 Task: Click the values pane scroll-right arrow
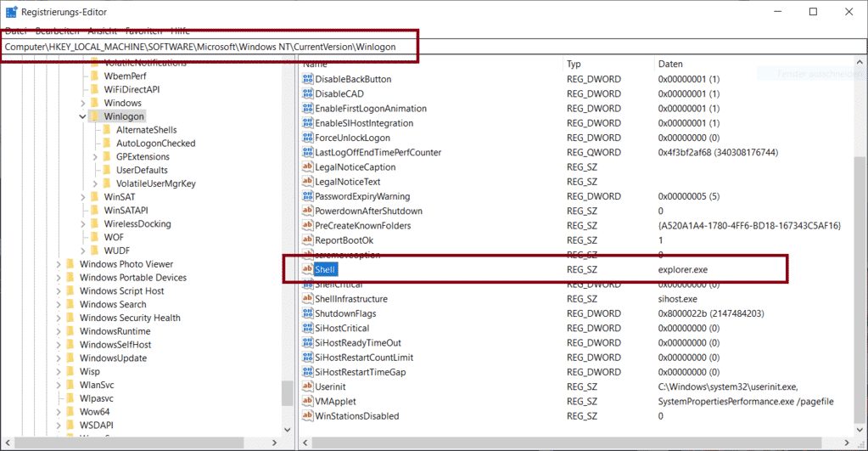point(847,443)
